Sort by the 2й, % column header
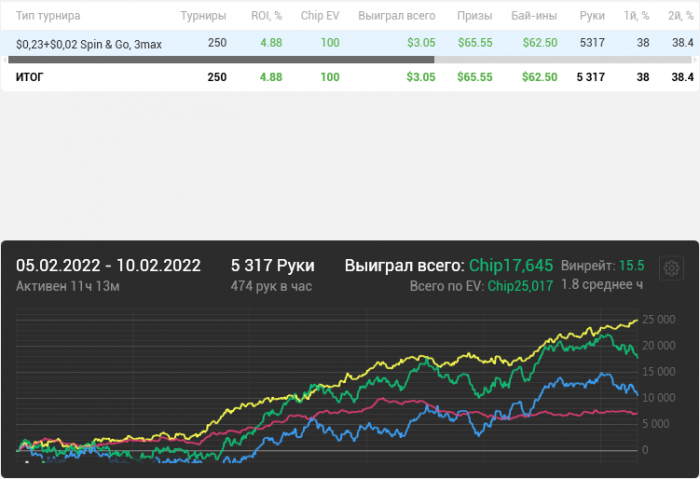Screen dimensions: 700x479 681,16
